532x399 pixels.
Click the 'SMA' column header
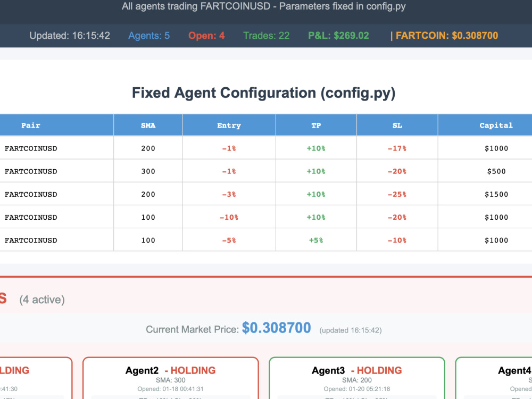click(148, 125)
